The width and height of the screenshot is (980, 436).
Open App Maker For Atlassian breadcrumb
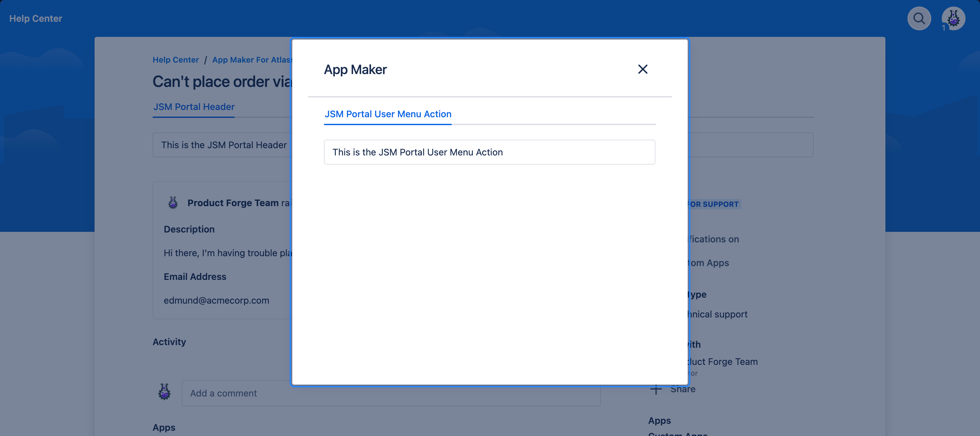point(252,60)
